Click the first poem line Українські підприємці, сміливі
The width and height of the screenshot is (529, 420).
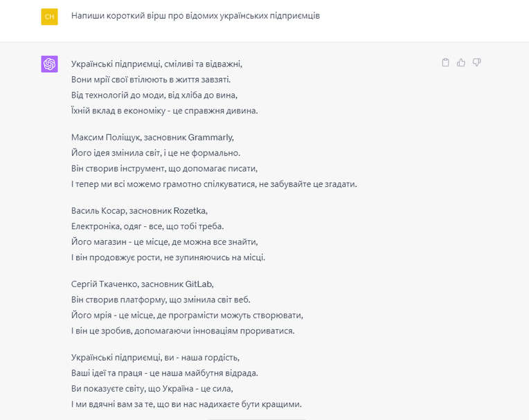click(x=156, y=64)
